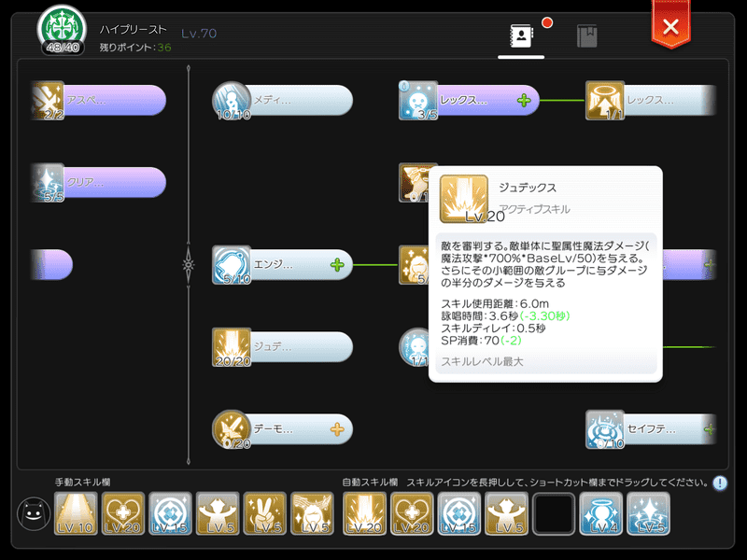The width and height of the screenshot is (747, 560).
Task: Select LV.10 manual skill slot
Action: coord(76,514)
